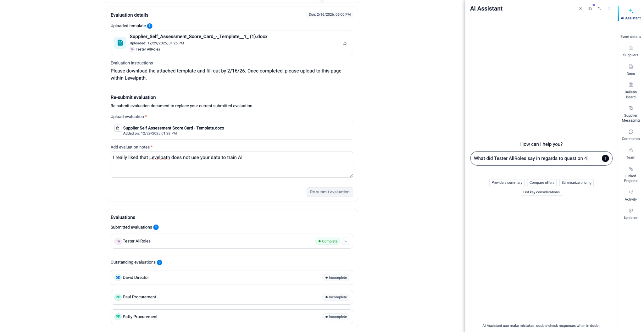Choose the Summarize pricing suggestion

coord(576,183)
